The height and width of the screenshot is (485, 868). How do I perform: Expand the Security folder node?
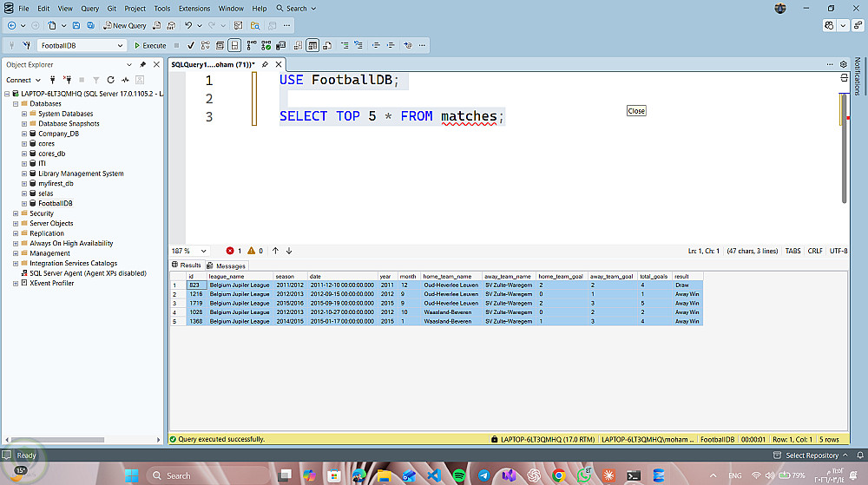pos(16,213)
